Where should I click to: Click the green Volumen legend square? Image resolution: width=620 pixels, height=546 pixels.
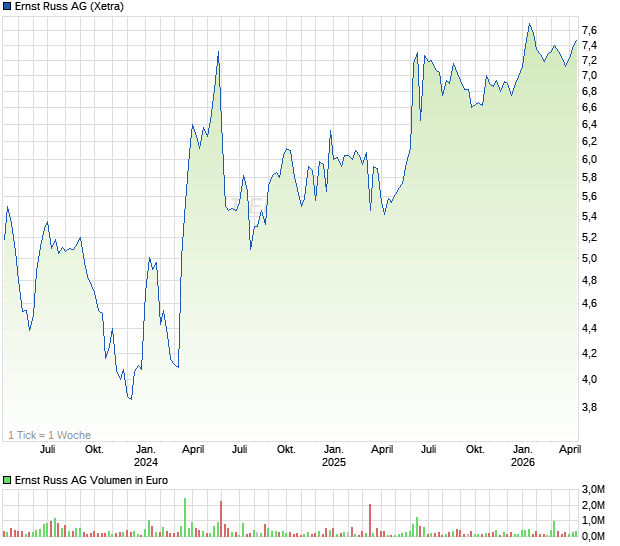[x=7, y=480]
